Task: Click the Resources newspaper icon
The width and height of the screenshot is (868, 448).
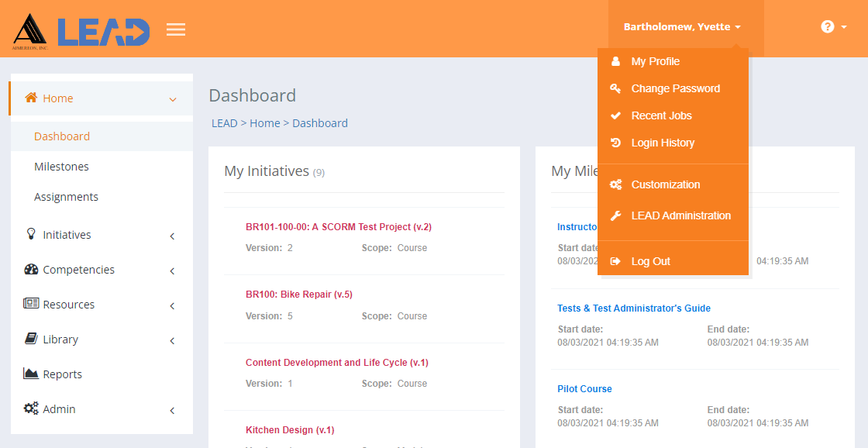Action: pos(31,304)
